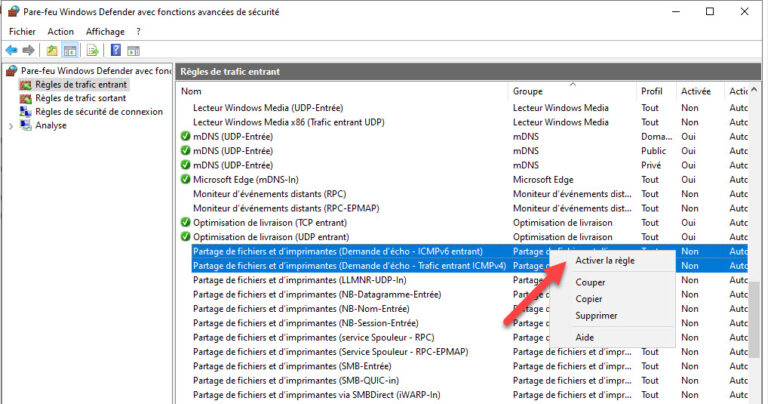
Task: Choose Activer la règle in context menu
Action: (605, 261)
